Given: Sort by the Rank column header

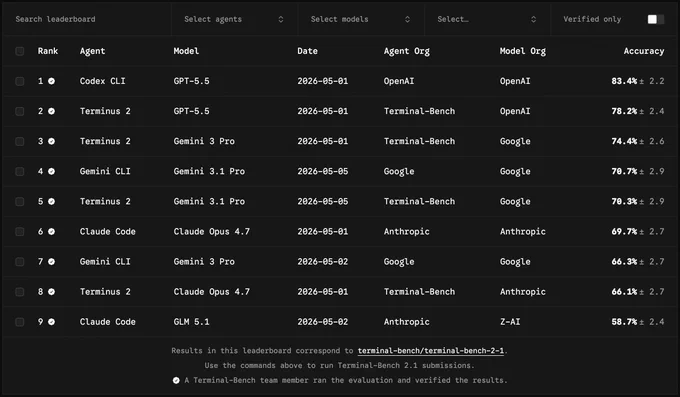Looking at the screenshot, I should pyautogui.click(x=48, y=51).
